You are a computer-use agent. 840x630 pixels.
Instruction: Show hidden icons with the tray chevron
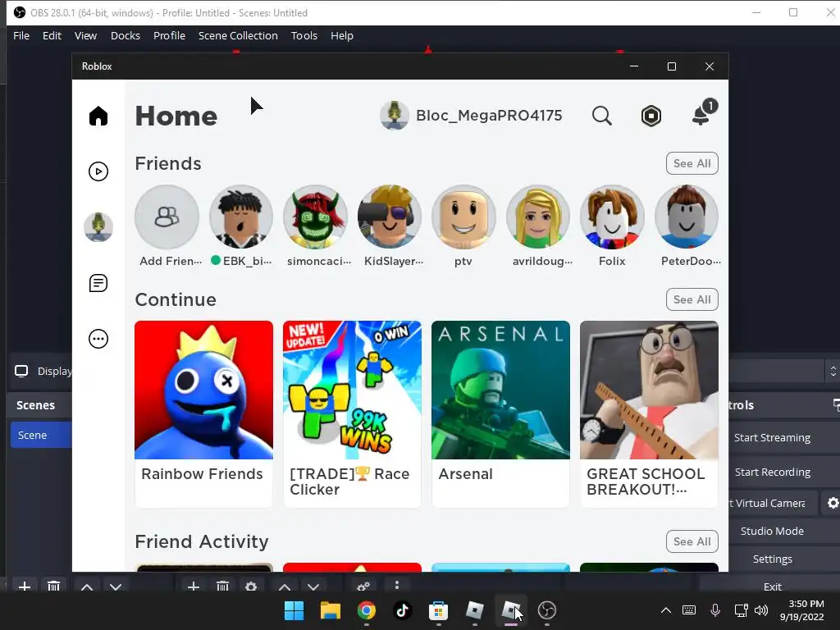666,610
